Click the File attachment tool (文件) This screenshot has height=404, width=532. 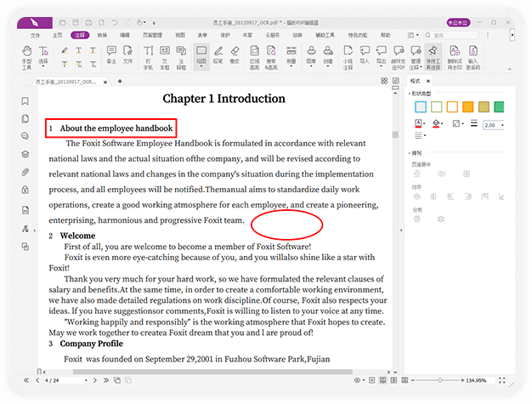[x=127, y=55]
